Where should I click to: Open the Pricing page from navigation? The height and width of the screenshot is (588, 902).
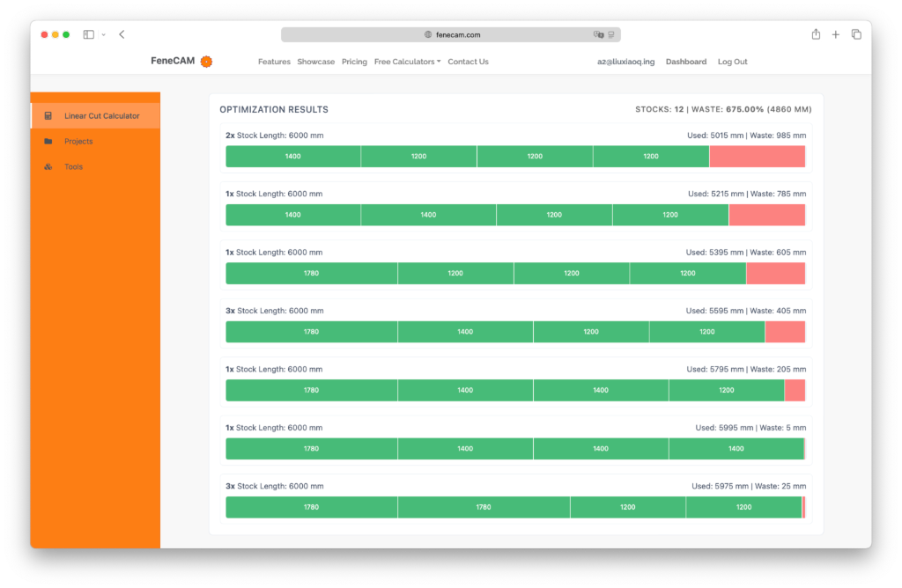(354, 62)
